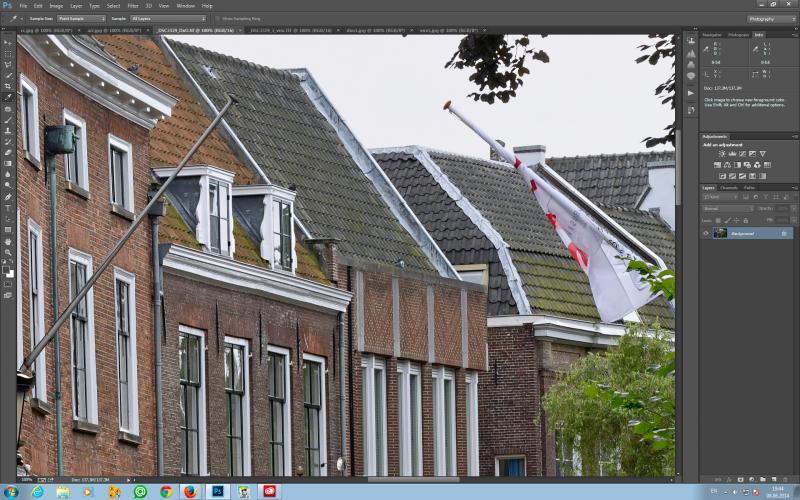Open the Image menu
Viewport: 800px width, 500px height.
56,6
